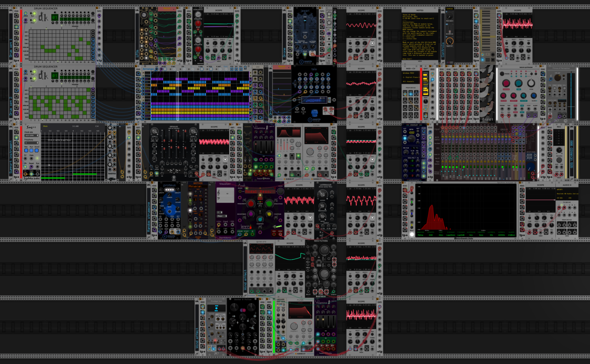Click the red POSITION knob on texture synthesizer

pos(506,83)
